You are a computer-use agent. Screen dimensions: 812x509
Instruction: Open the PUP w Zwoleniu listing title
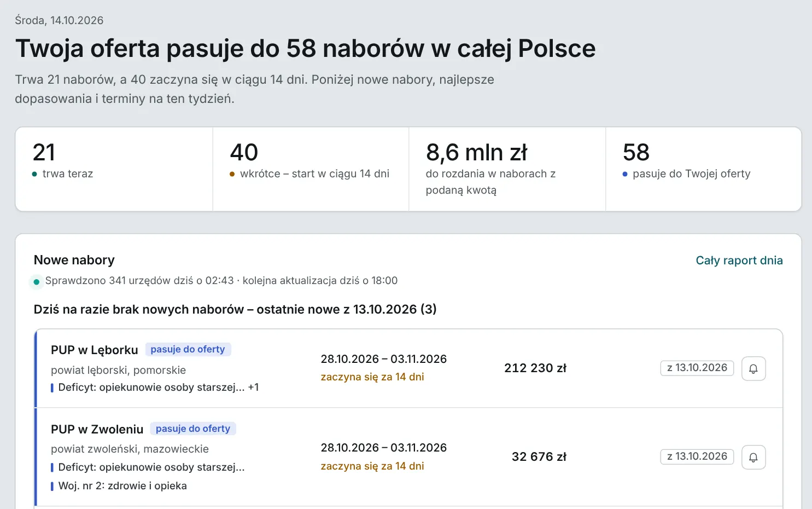click(97, 429)
